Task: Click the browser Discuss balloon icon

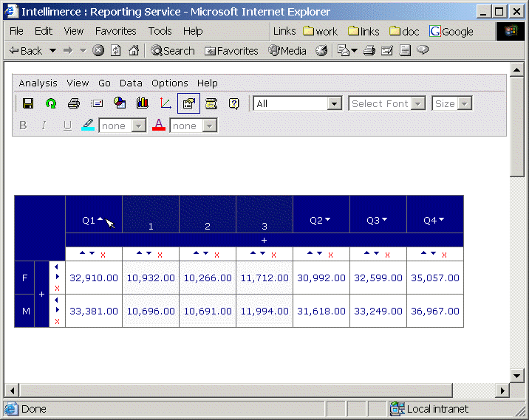Action: (423, 50)
